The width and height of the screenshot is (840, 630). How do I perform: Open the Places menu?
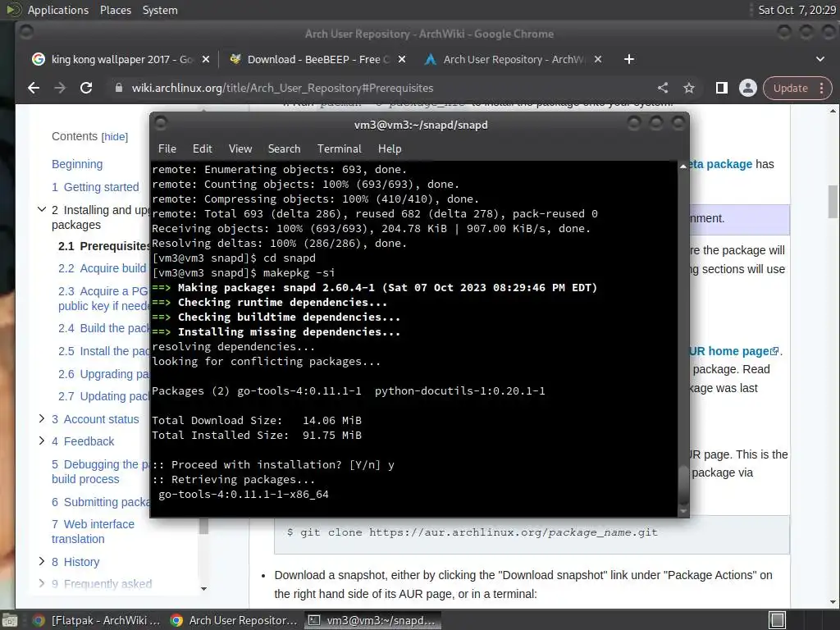[x=115, y=10]
